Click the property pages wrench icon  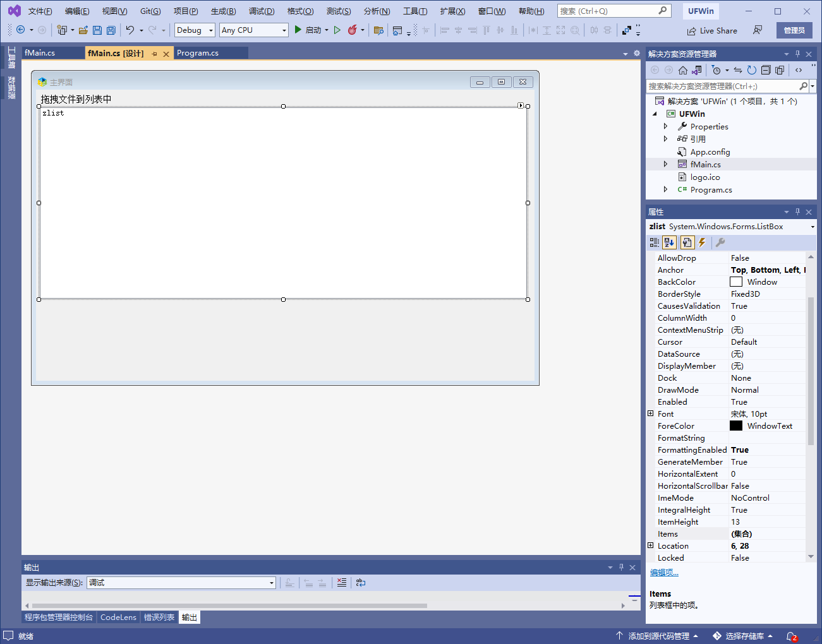(720, 242)
